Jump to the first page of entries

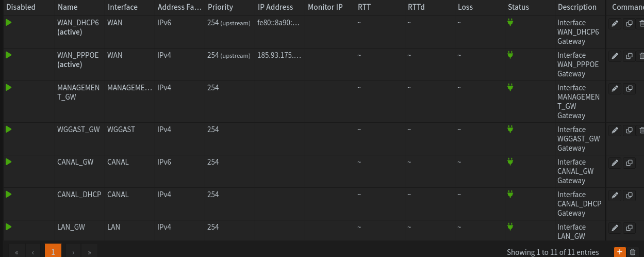[x=16, y=252]
